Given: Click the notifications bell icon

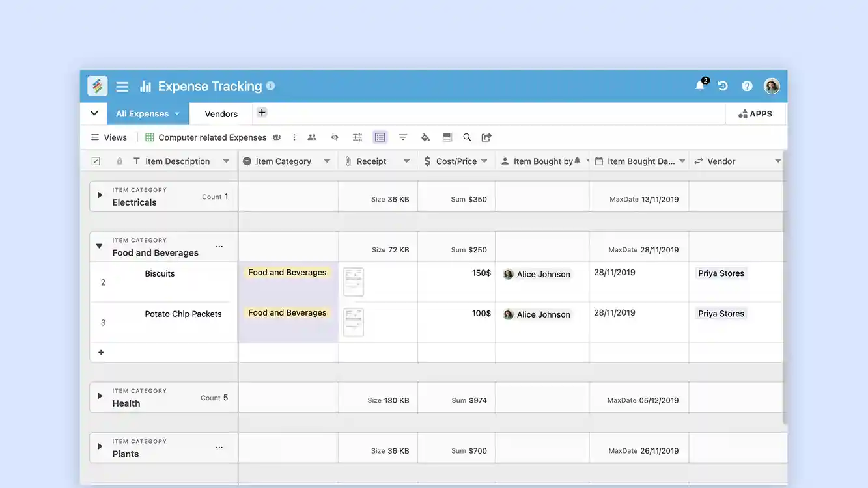Looking at the screenshot, I should [x=699, y=85].
